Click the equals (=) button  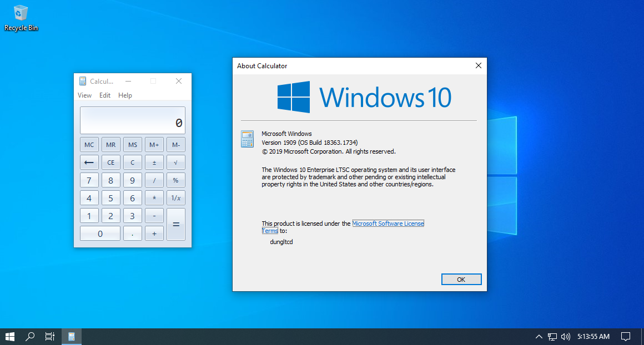pos(176,225)
